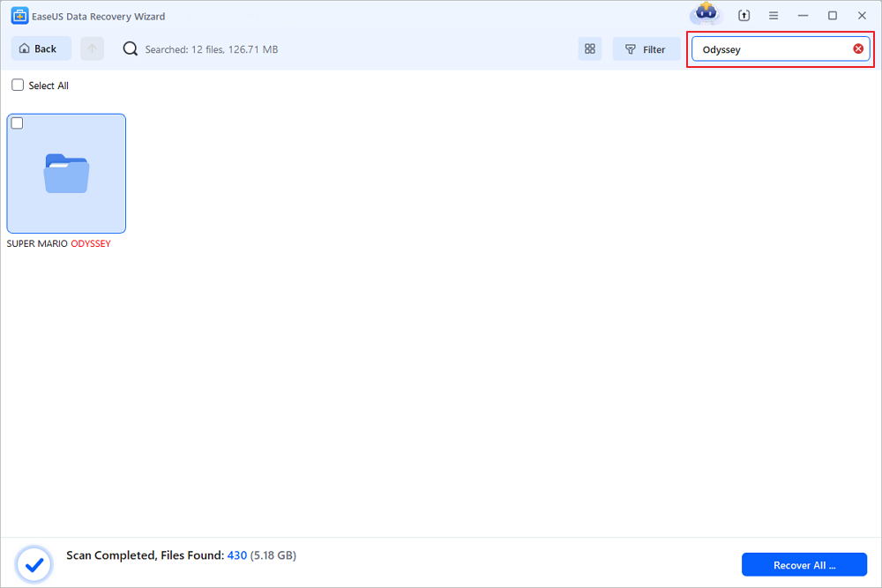
Task: Clear the search text with red X
Action: (858, 48)
